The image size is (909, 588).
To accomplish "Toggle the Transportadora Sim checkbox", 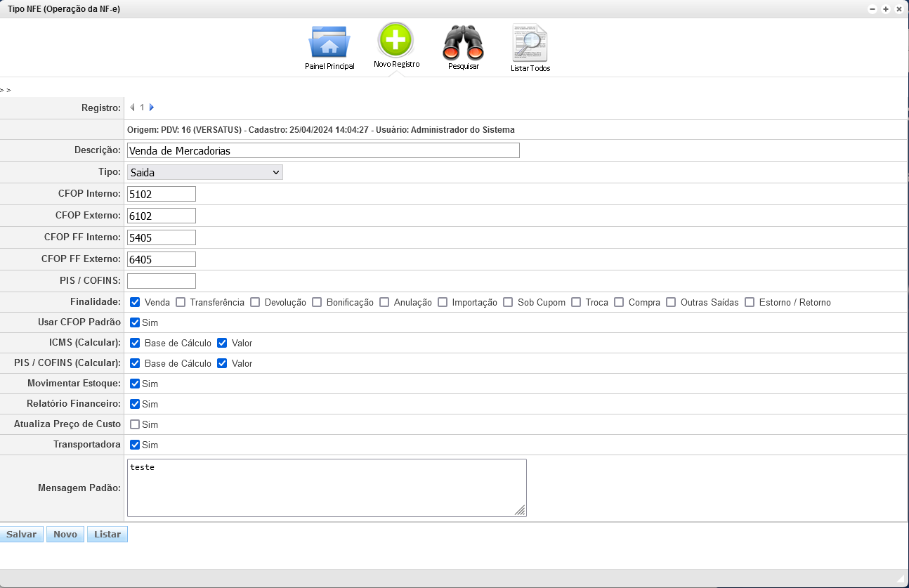I will coord(136,445).
